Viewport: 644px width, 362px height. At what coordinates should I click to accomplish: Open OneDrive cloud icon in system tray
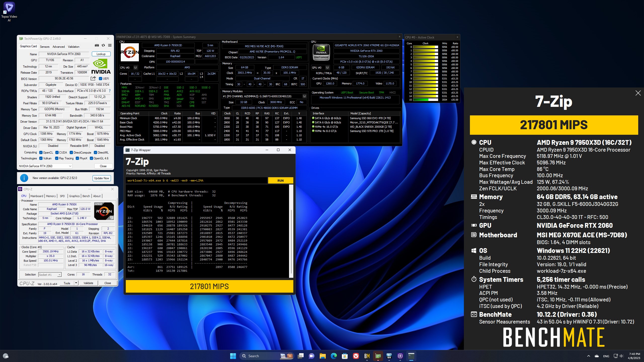point(597,356)
